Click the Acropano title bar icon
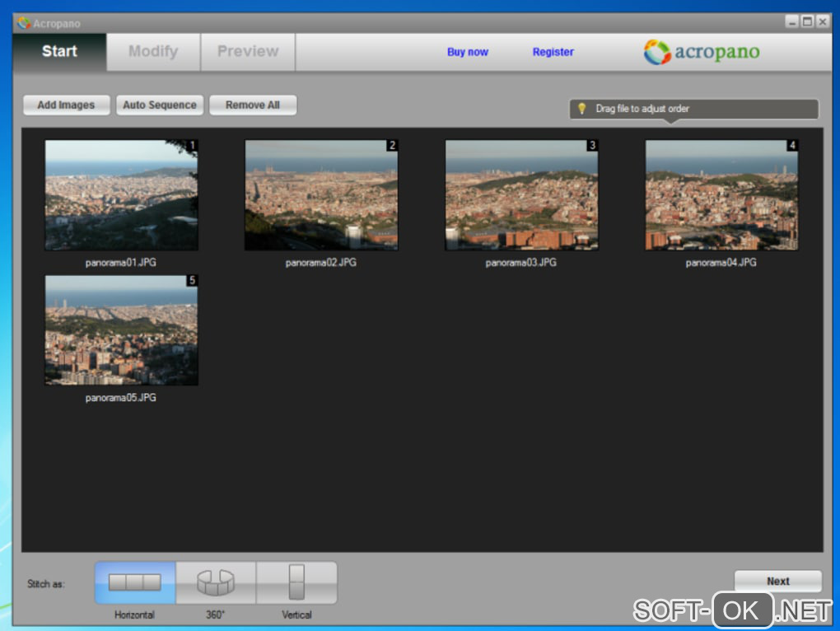840x631 pixels. point(23,23)
